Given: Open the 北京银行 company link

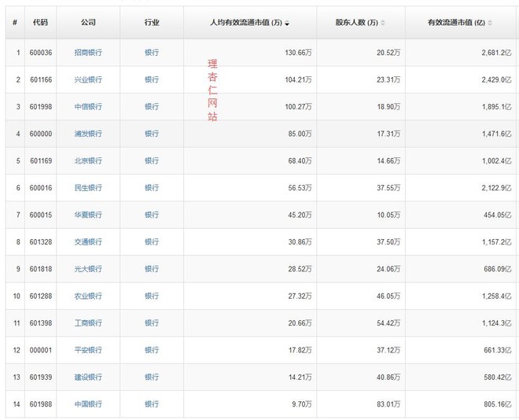Looking at the screenshot, I should [x=88, y=161].
